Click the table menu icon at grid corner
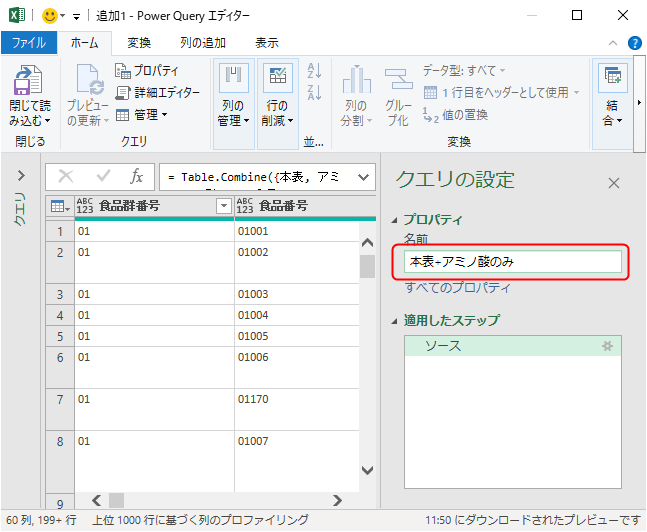The height and width of the screenshot is (532, 647). tap(60, 206)
